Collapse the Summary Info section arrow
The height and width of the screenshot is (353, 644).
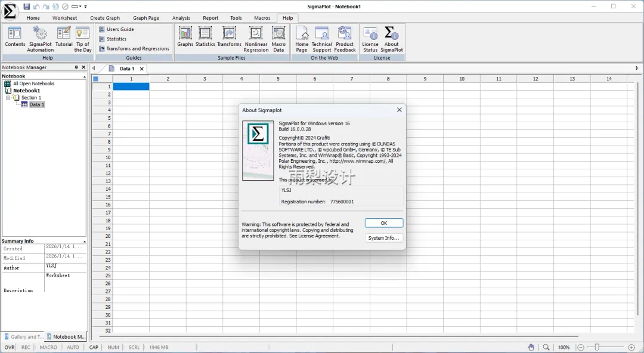pyautogui.click(x=84, y=241)
